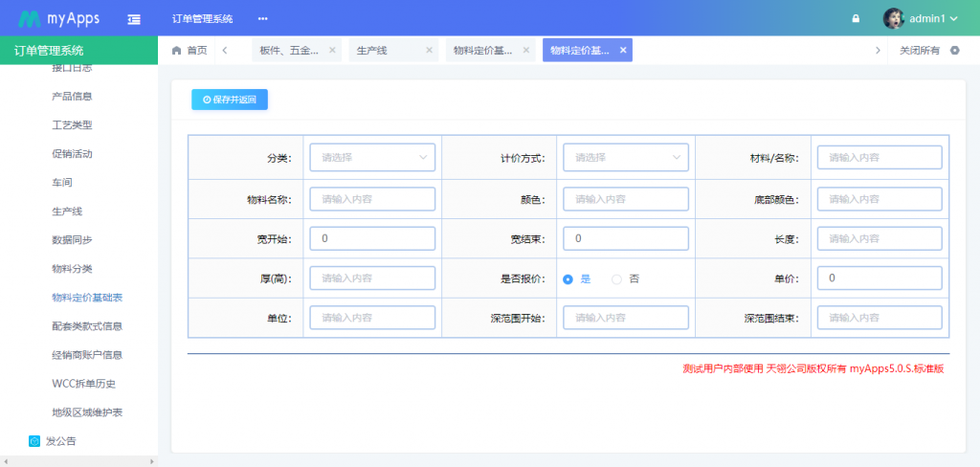Select the 是 radio for 是否报价

tap(568, 278)
